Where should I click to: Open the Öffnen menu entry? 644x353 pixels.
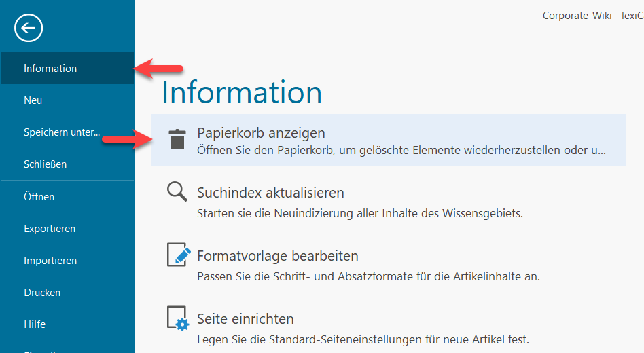click(x=39, y=197)
